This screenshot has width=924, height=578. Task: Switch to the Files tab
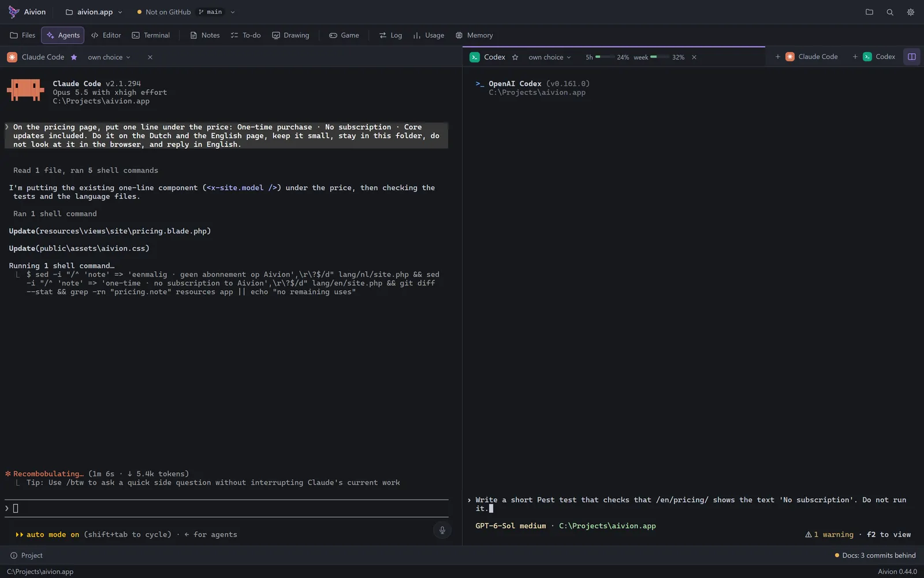point(23,35)
